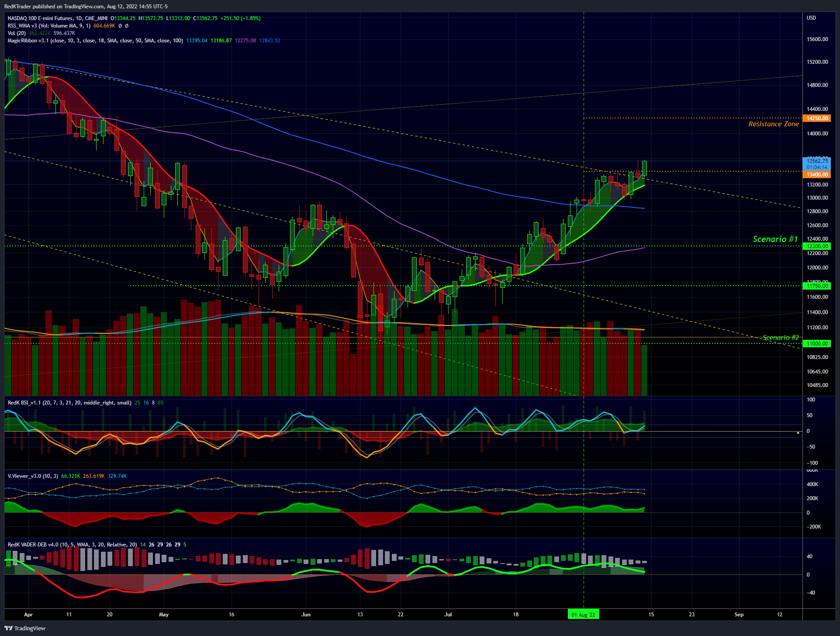Click the Jul label on time axis

click(448, 615)
